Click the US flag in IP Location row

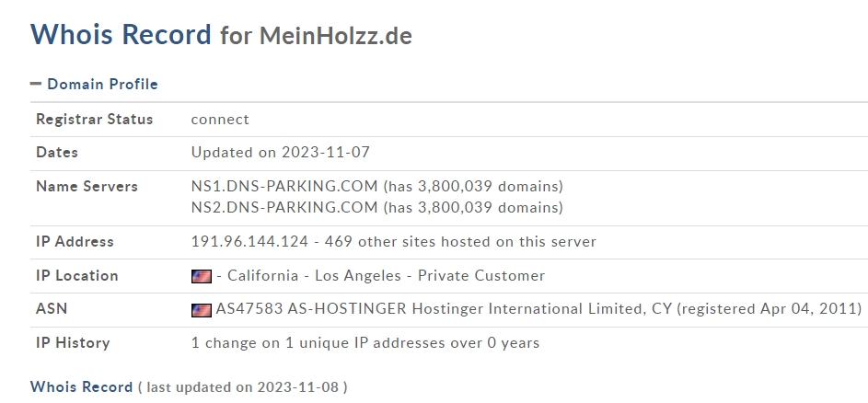(202, 276)
